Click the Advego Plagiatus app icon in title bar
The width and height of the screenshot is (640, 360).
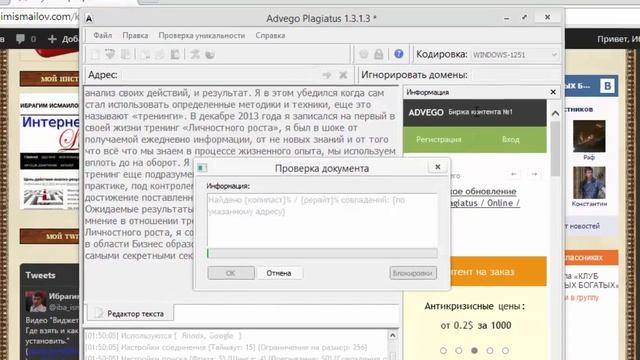89,18
